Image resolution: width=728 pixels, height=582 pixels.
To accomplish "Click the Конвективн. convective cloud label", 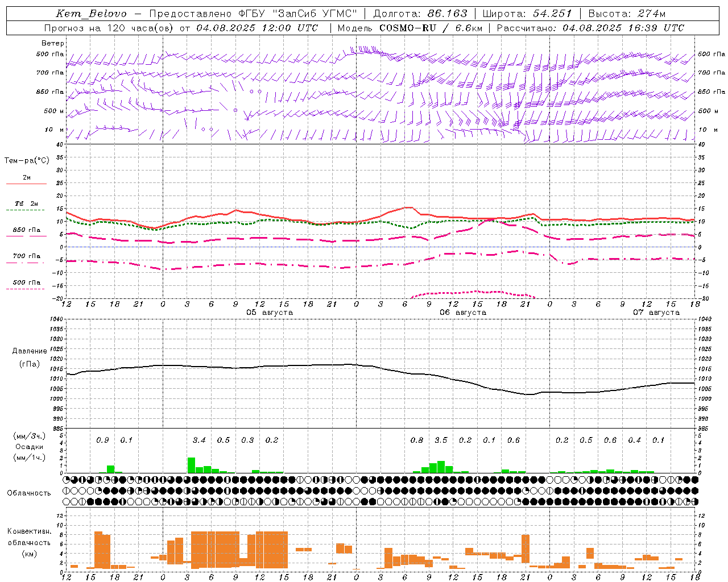I will (29, 531).
